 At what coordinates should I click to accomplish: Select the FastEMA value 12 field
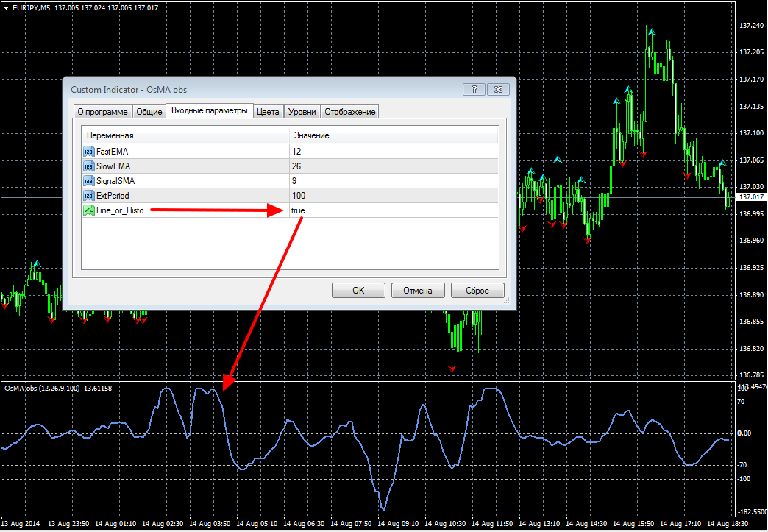[x=394, y=152]
